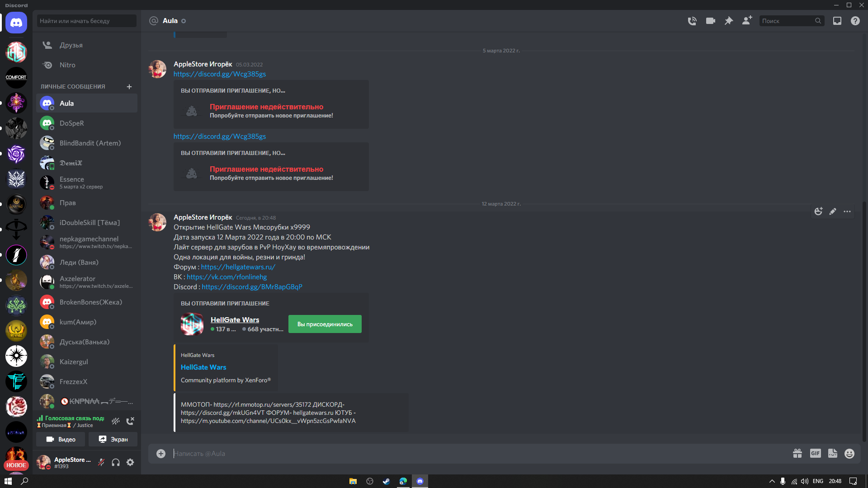
Task: Open Windows Start menu
Action: [x=8, y=481]
